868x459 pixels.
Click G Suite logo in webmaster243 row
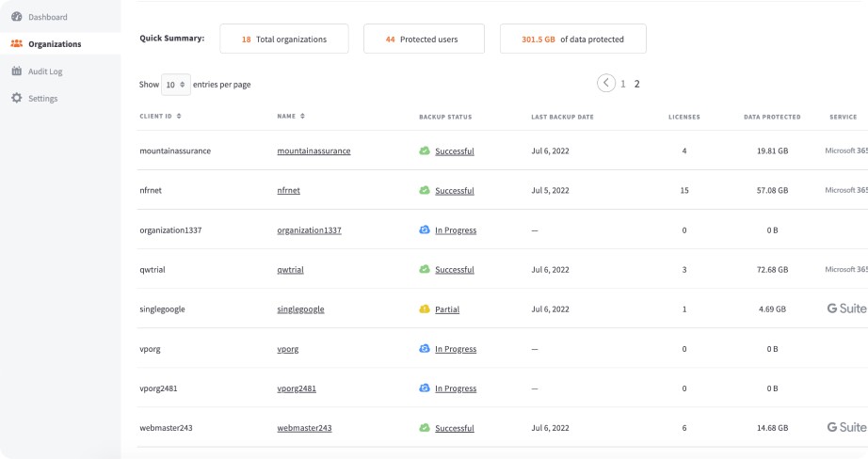[847, 427]
